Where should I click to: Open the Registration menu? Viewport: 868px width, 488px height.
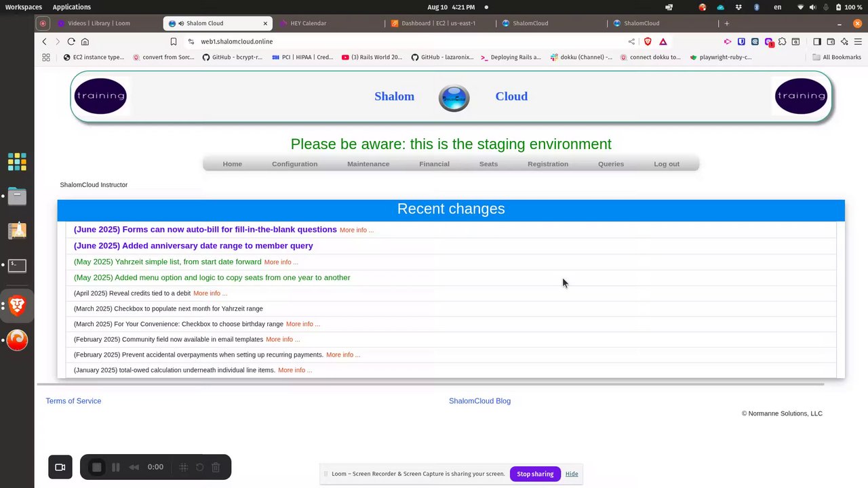548,164
